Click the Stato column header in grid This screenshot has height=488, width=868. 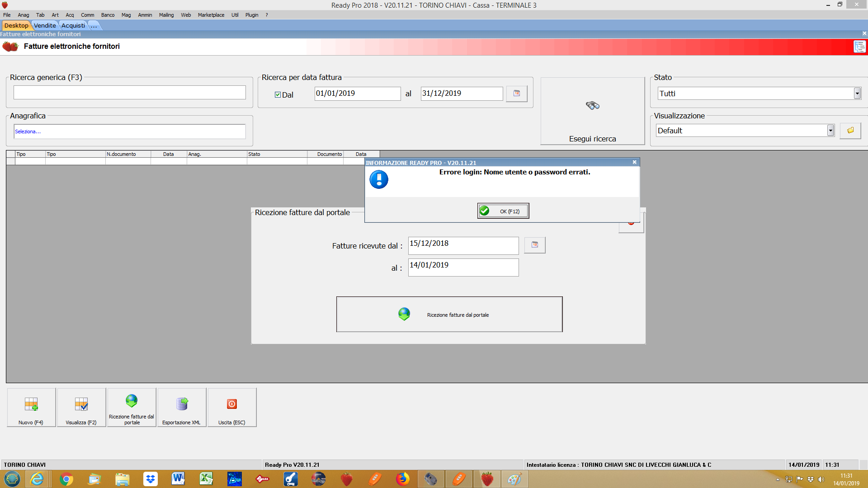tap(277, 154)
